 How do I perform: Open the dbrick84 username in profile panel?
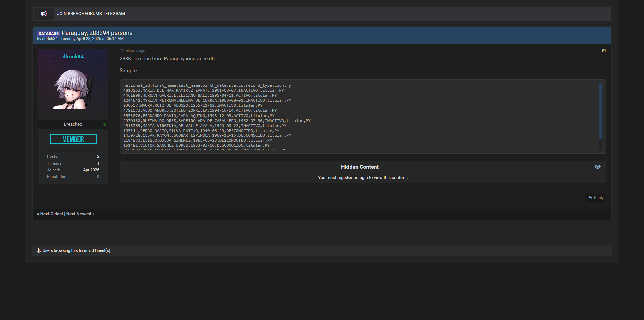pyautogui.click(x=73, y=57)
